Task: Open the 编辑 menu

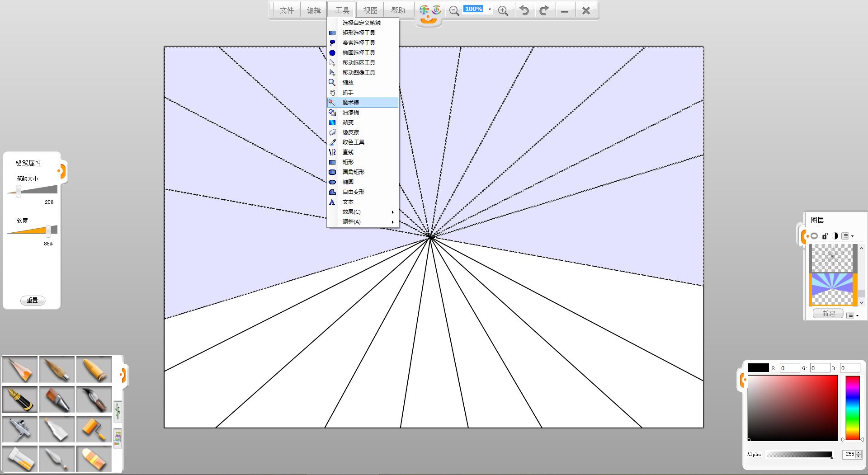Action: [314, 10]
